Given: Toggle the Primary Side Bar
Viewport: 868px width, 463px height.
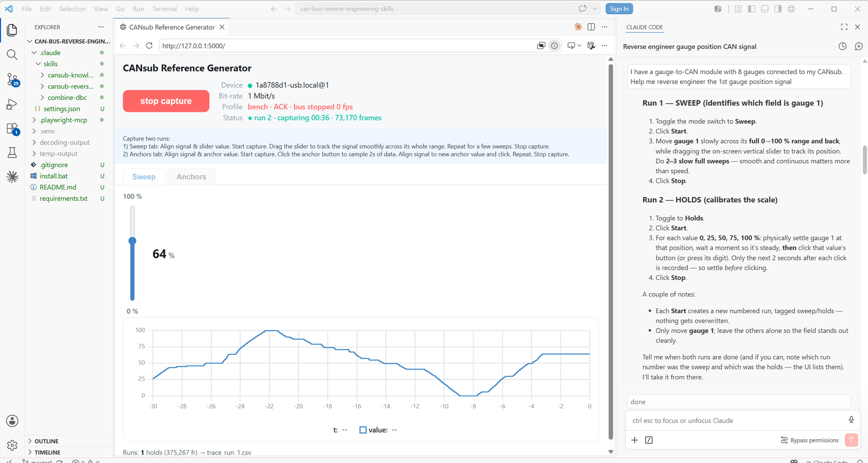Looking at the screenshot, I should point(751,9).
